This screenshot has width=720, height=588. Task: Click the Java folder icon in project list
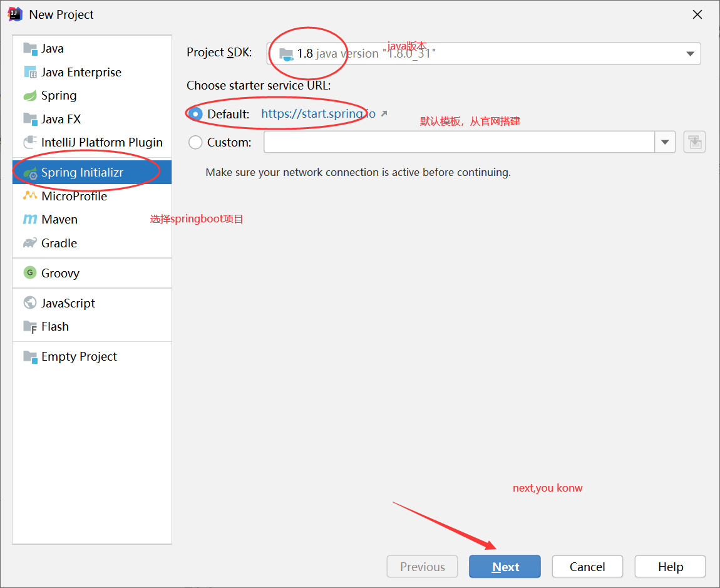click(x=30, y=49)
